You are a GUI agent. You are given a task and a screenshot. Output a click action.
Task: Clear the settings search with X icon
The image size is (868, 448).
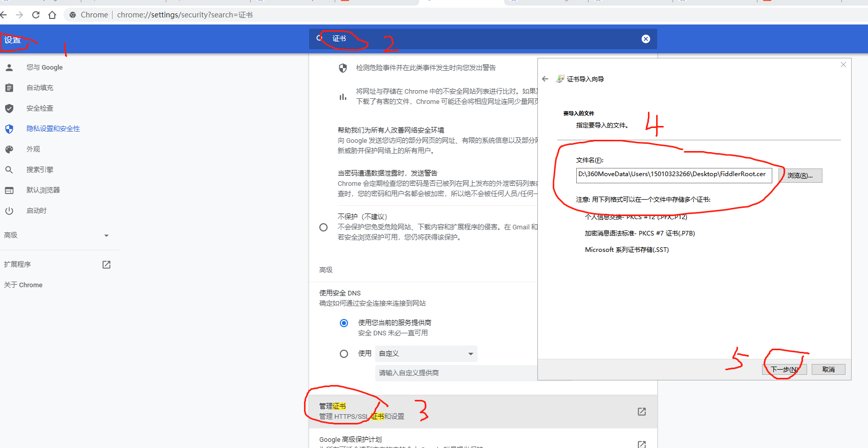[x=646, y=39]
